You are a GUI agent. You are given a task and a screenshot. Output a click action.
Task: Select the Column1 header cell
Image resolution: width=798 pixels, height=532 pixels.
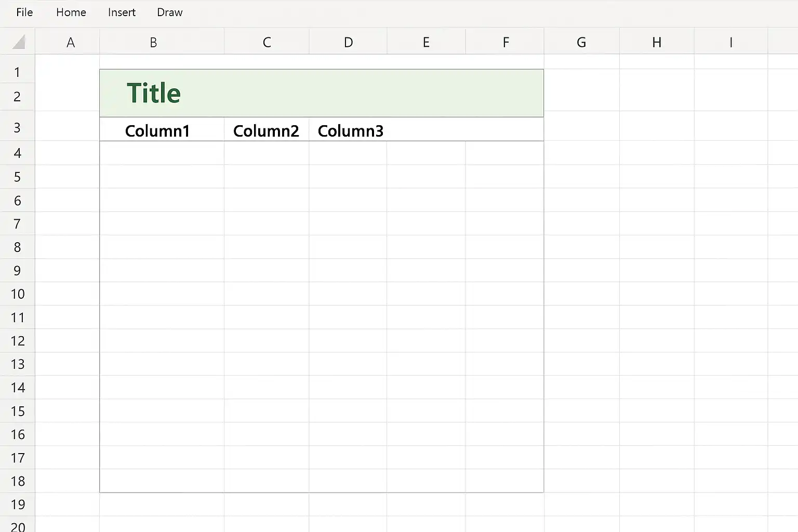(x=162, y=129)
